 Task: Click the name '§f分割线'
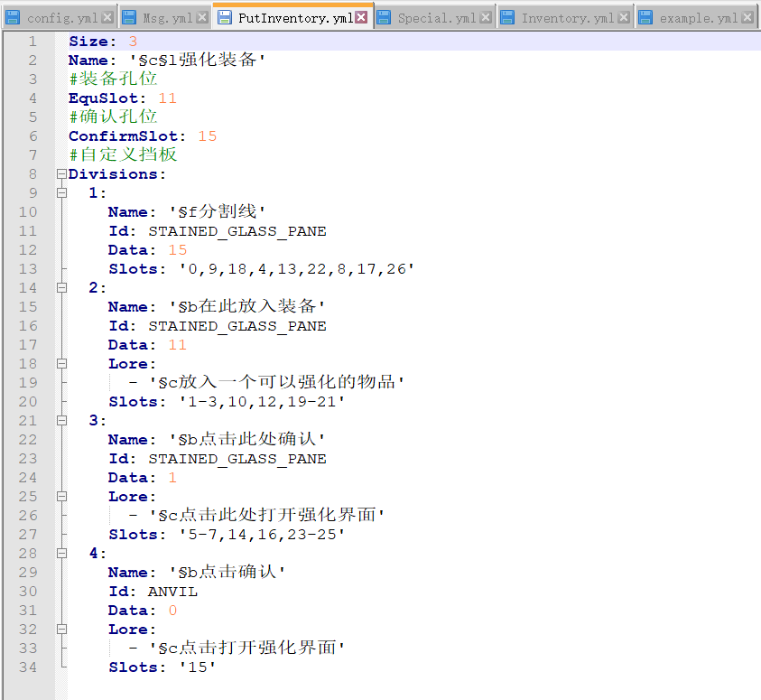click(x=218, y=211)
